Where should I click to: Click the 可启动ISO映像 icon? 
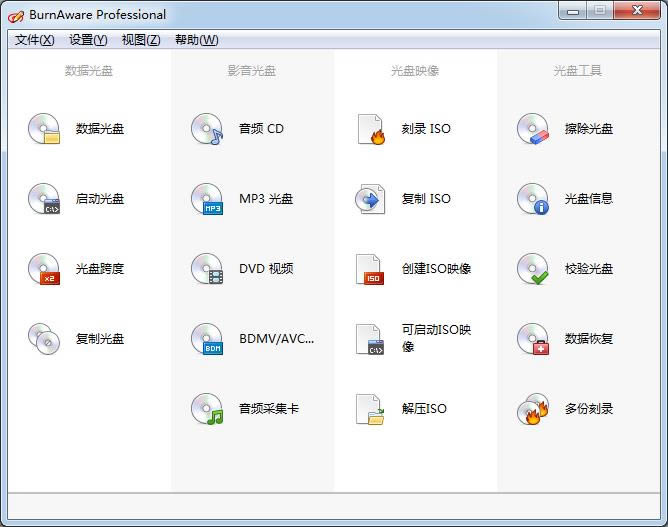pos(370,339)
